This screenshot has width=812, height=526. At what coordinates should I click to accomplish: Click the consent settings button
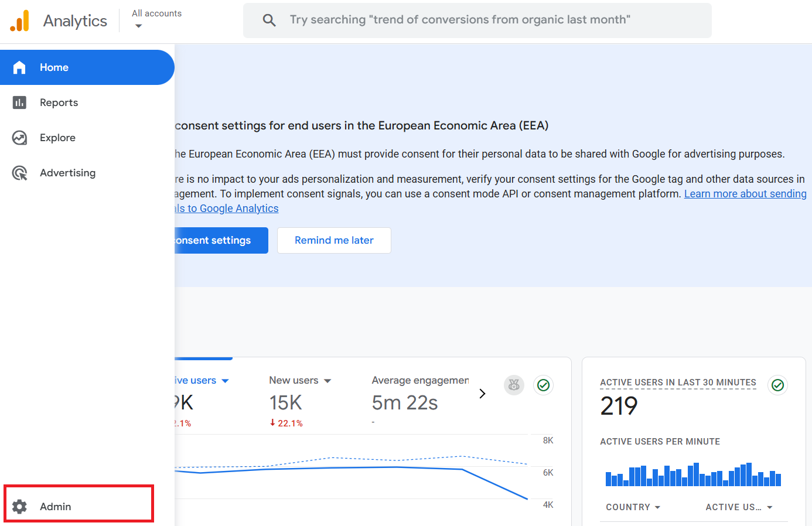[x=221, y=240]
